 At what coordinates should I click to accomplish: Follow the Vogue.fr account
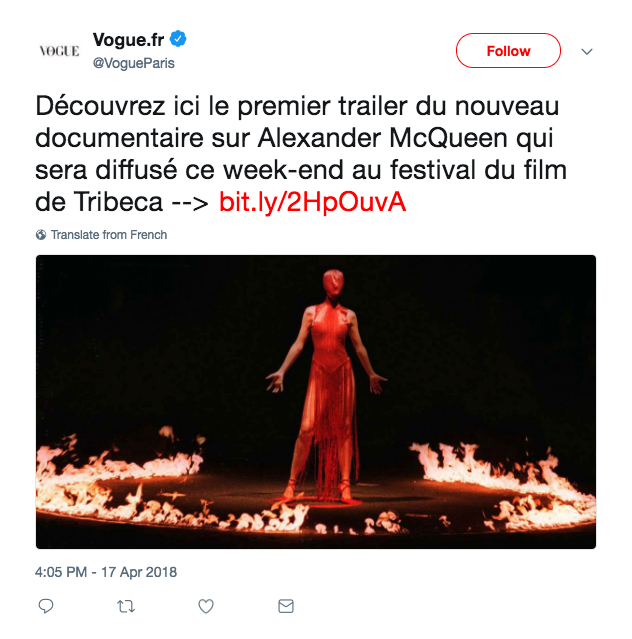[508, 51]
